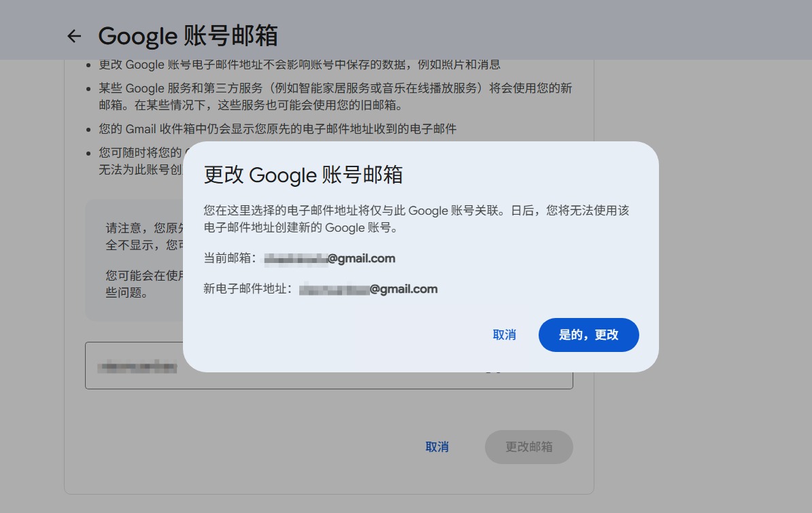Screen dimensions: 812x513
Task: Click bullet mentioning Gmail 收件箱
Action: click(x=277, y=128)
